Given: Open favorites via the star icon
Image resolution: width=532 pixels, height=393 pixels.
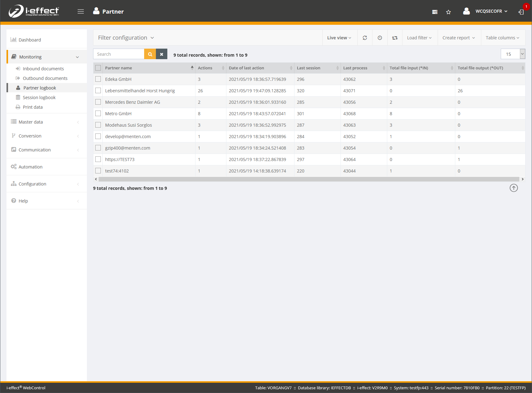Looking at the screenshot, I should (x=448, y=12).
